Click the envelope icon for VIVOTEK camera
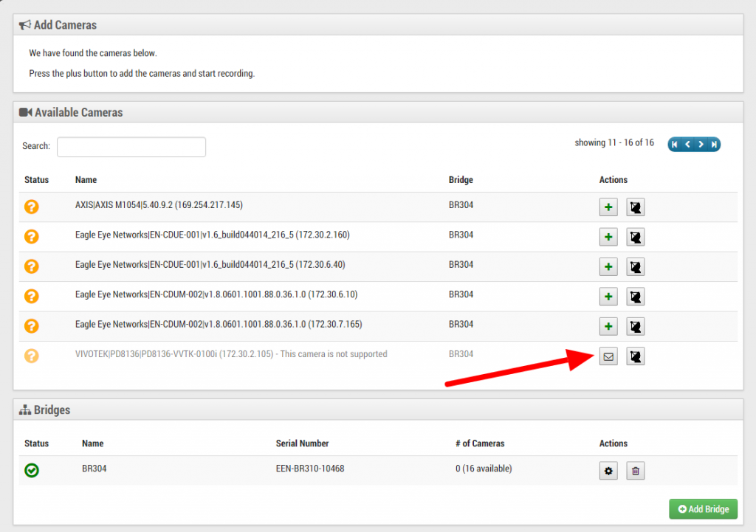 tap(608, 356)
